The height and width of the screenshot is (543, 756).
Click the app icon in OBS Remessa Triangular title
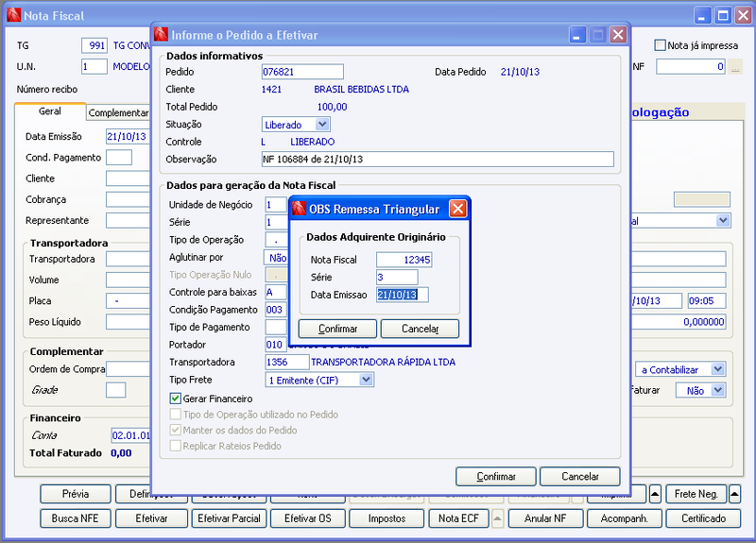[299, 209]
